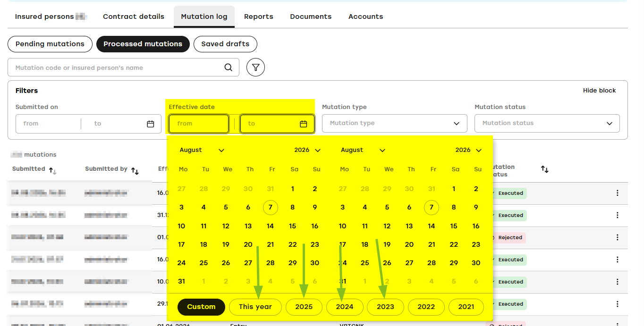Pick circled day 7 in right calendar
Image resolution: width=644 pixels, height=326 pixels.
[432, 207]
